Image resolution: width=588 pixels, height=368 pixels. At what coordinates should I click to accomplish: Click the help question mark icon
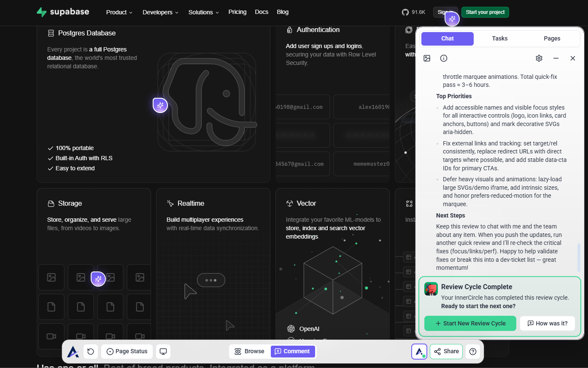point(473,352)
